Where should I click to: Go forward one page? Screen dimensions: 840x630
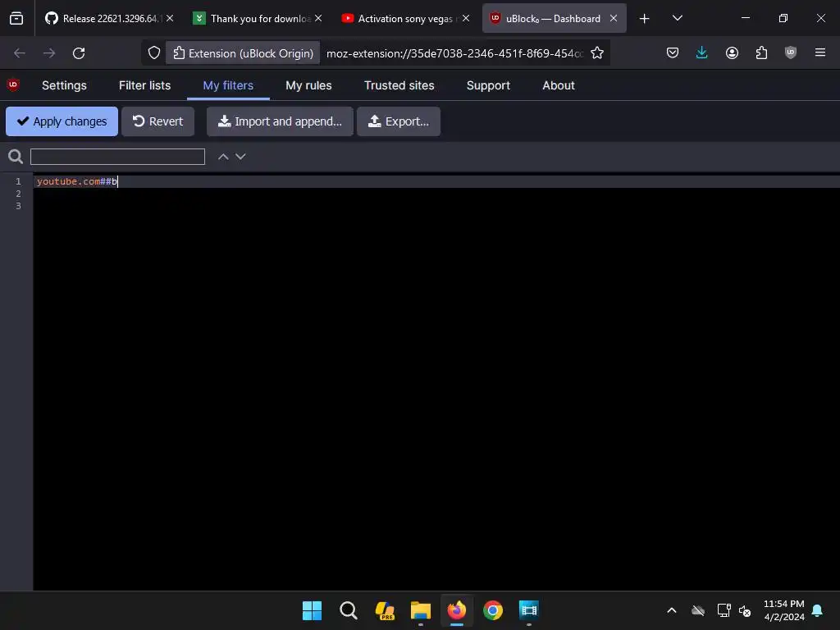49,53
